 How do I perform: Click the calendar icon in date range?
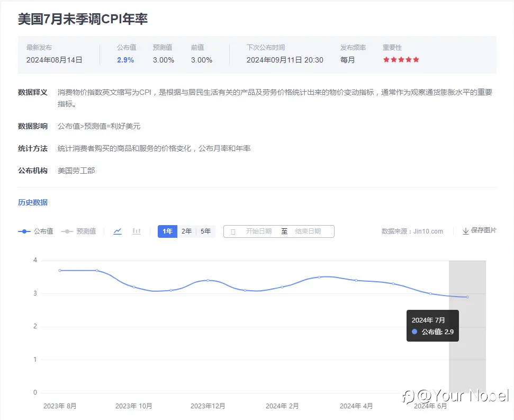pyautogui.click(x=233, y=232)
